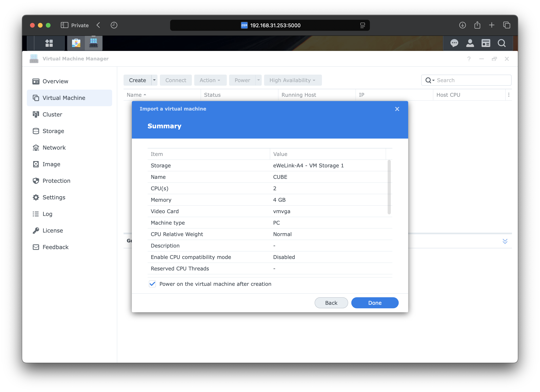Open the DSM widgets panel icon
This screenshot has width=540, height=392.
(486, 43)
